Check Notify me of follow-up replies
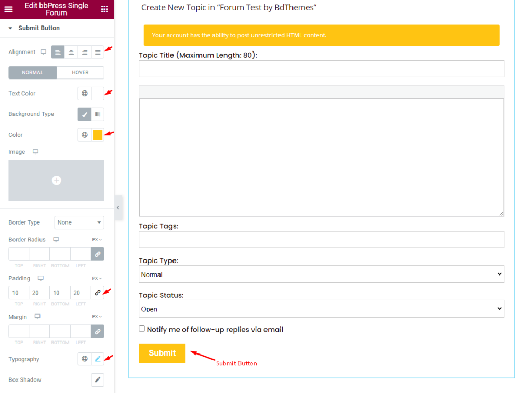The height and width of the screenshot is (393, 532). click(x=142, y=329)
